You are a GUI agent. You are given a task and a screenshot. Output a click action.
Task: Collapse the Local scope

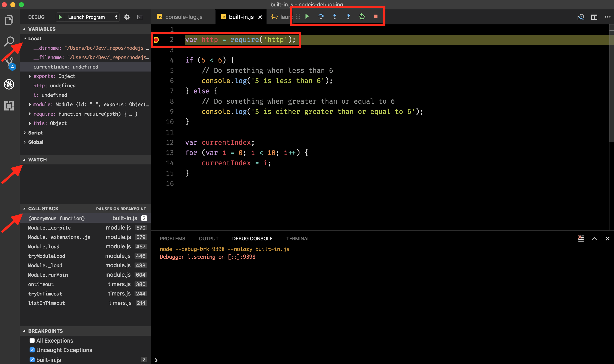pos(25,39)
